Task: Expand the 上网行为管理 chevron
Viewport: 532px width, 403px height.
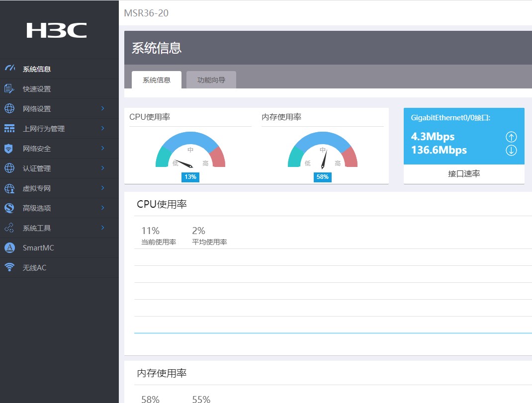Action: point(103,128)
